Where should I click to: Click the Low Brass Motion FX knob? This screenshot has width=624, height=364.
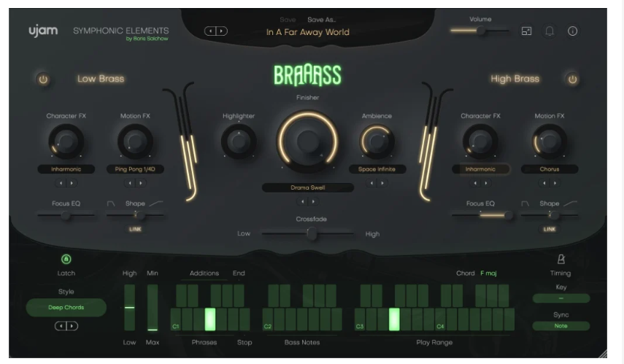click(x=135, y=142)
